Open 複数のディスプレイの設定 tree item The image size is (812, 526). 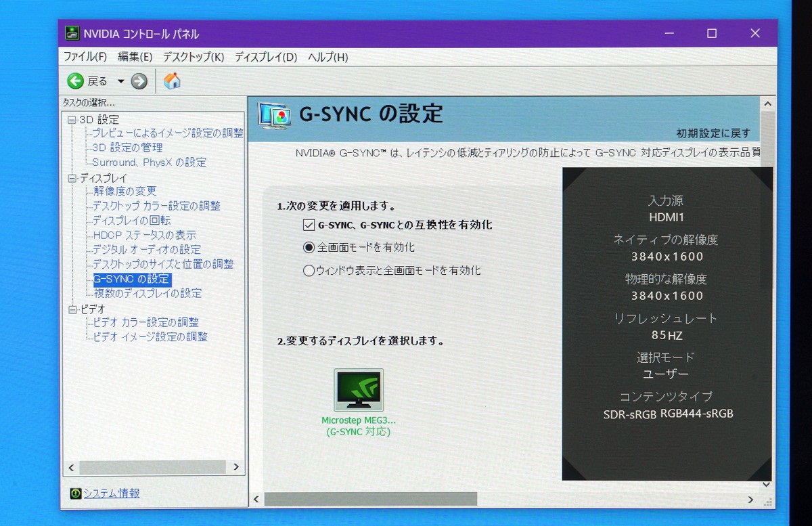point(148,293)
